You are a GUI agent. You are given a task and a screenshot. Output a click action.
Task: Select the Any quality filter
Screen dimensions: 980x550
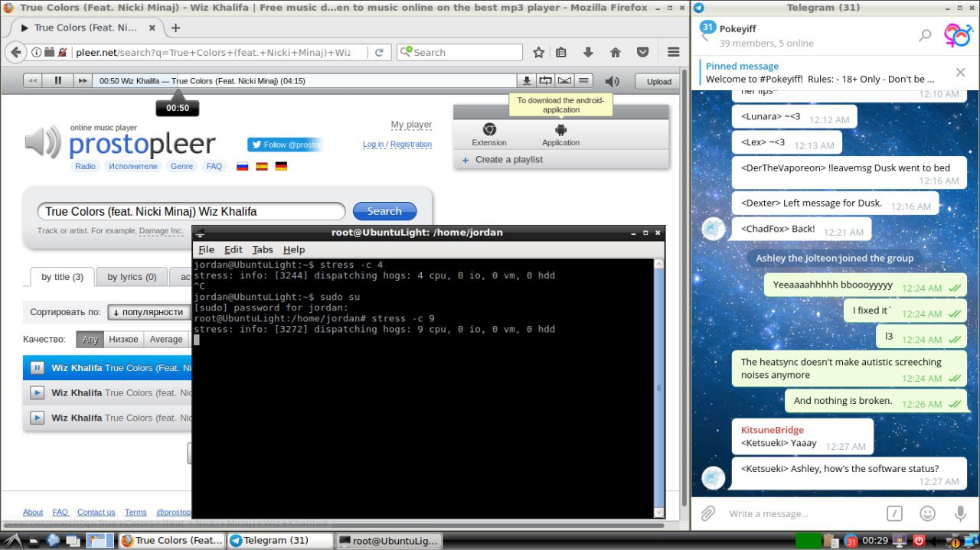(x=90, y=340)
